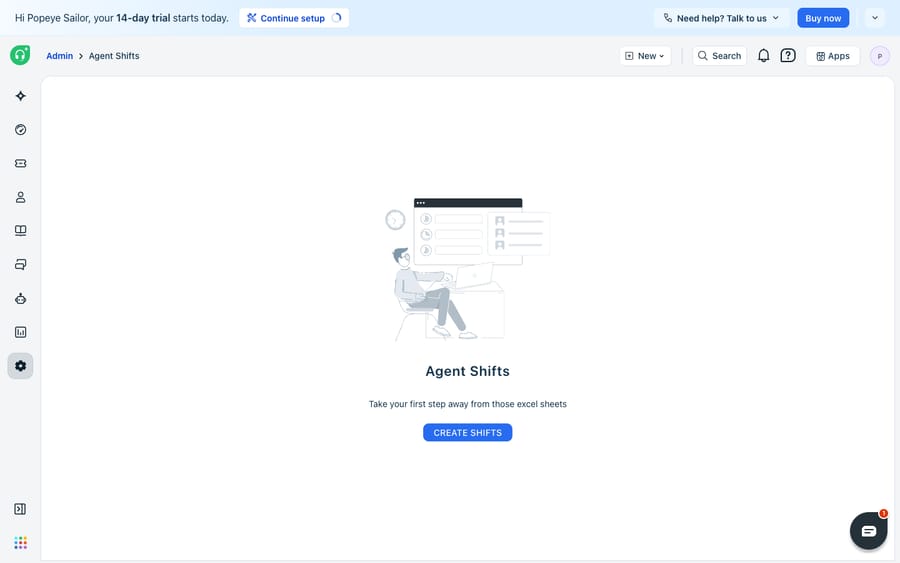Open the colorful app switcher grid

[x=21, y=543]
